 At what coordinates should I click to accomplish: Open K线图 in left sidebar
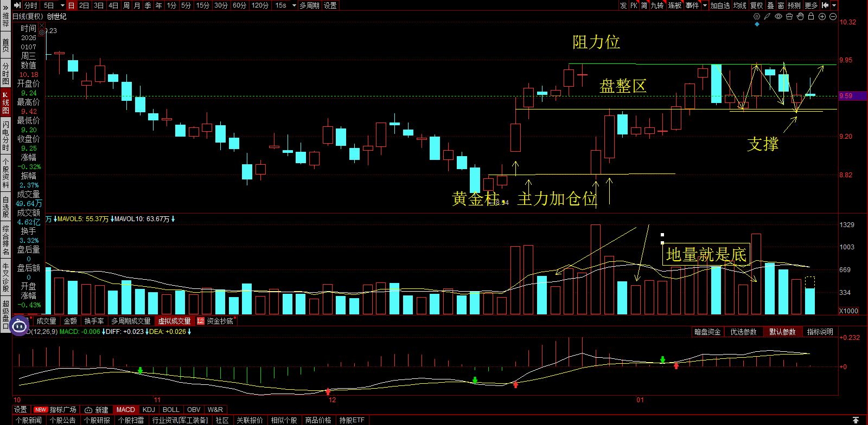[x=5, y=103]
